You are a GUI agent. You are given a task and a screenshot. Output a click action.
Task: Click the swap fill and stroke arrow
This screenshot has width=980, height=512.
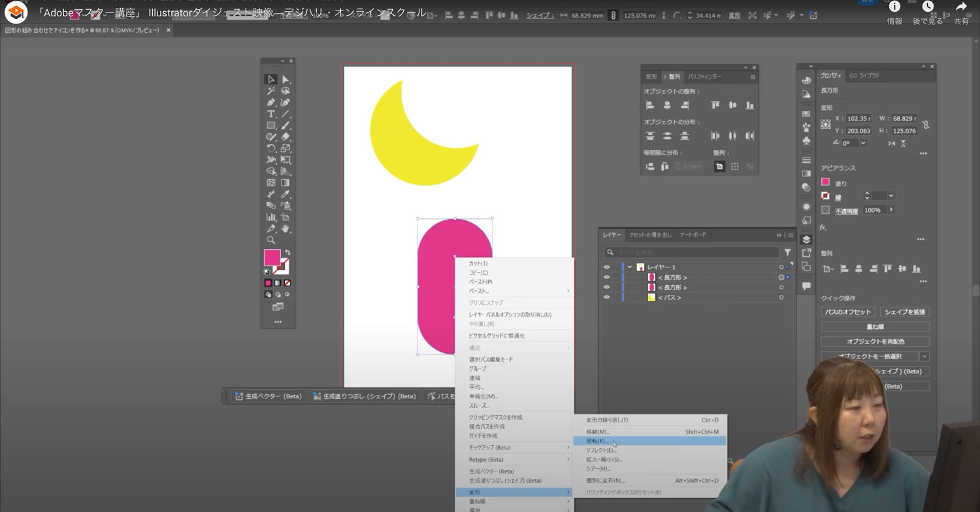287,252
